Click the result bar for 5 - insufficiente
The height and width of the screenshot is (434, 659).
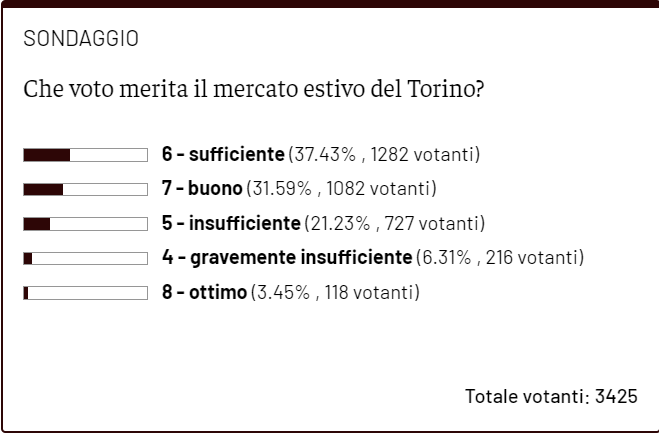85,223
